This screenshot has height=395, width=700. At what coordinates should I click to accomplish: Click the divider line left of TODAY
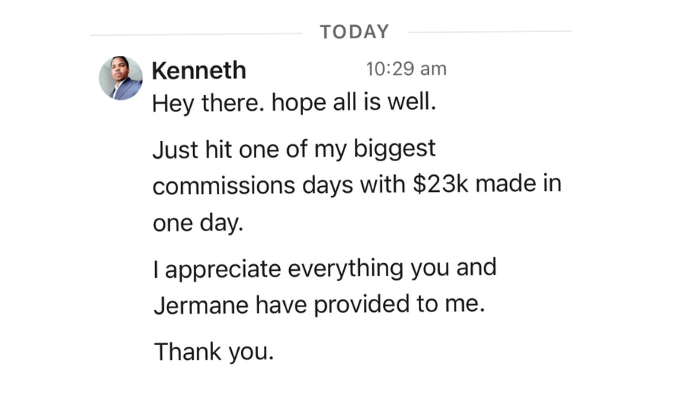196,34
